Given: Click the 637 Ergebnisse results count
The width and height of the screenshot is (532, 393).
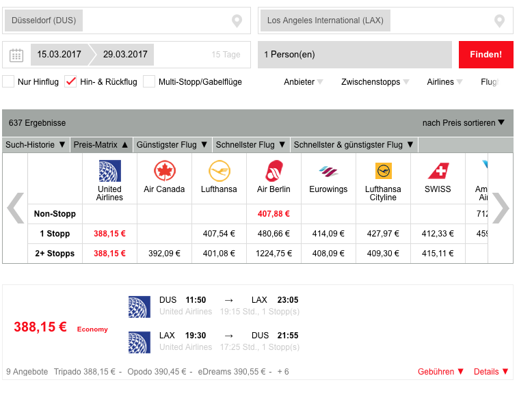Looking at the screenshot, I should [38, 123].
